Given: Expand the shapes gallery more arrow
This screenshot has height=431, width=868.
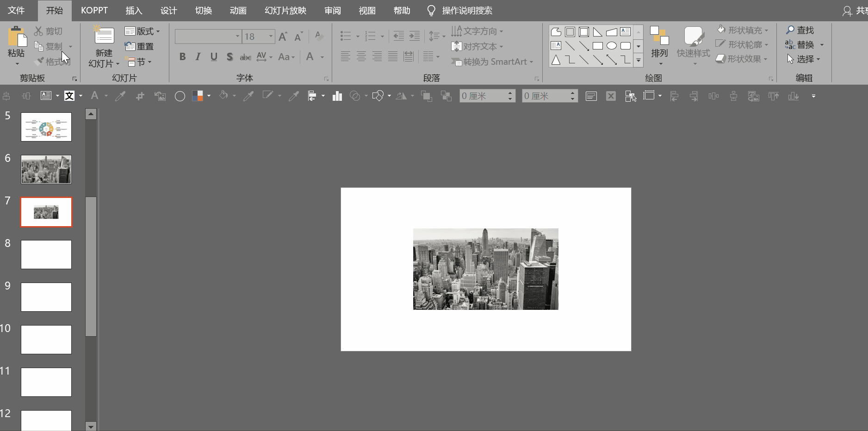Looking at the screenshot, I should click(x=639, y=60).
